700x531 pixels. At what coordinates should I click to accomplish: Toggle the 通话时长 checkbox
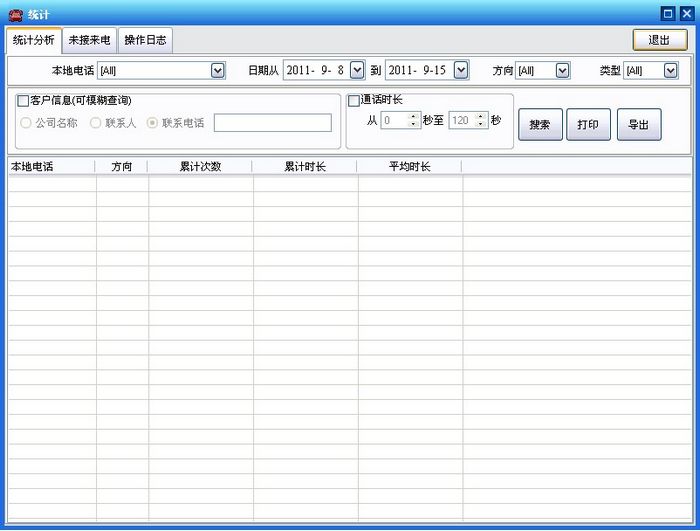(353, 100)
